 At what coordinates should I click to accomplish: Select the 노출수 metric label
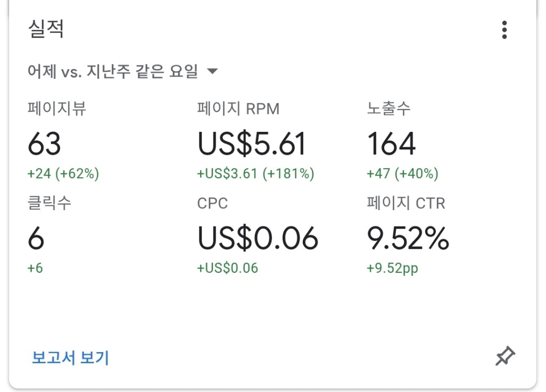388,109
